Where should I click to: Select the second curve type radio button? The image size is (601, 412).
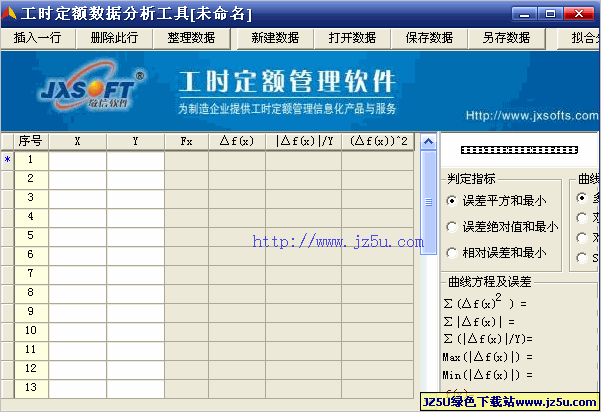coord(582,218)
